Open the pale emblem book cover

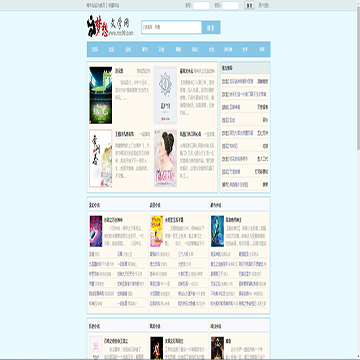[x=165, y=95]
